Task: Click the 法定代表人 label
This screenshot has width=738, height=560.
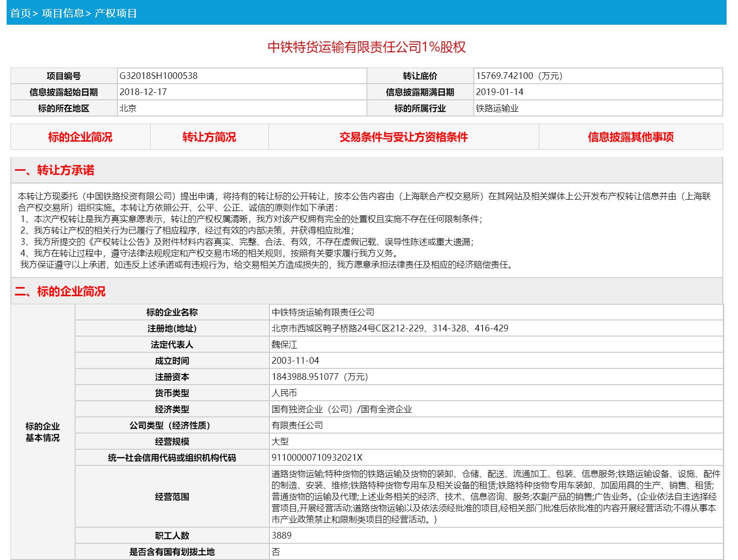Action: 172,345
